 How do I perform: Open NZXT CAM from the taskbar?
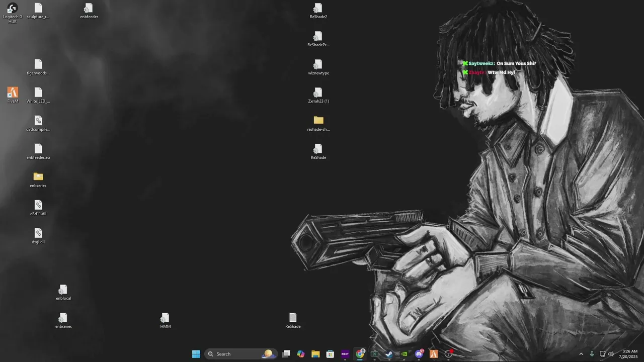[345, 354]
